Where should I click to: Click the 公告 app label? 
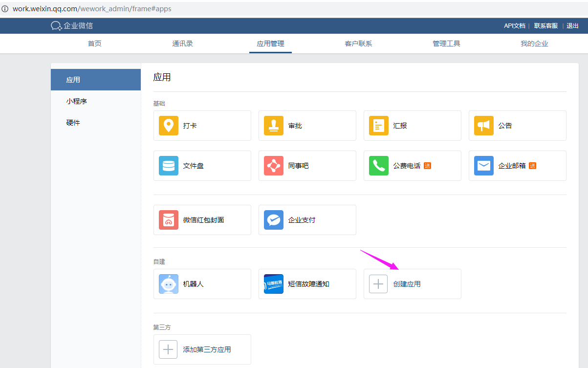click(x=505, y=126)
